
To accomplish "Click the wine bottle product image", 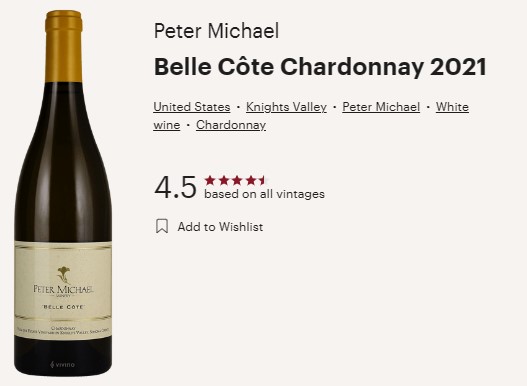I will click(x=63, y=193).
